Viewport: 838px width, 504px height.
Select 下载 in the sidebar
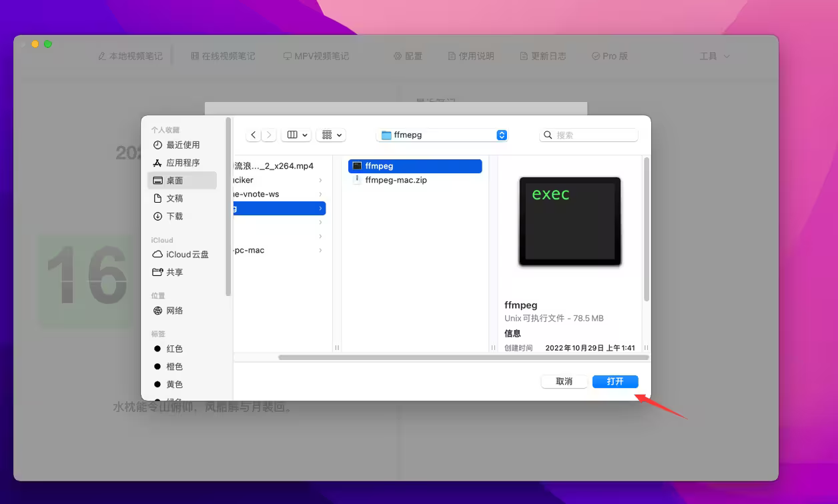point(182,216)
